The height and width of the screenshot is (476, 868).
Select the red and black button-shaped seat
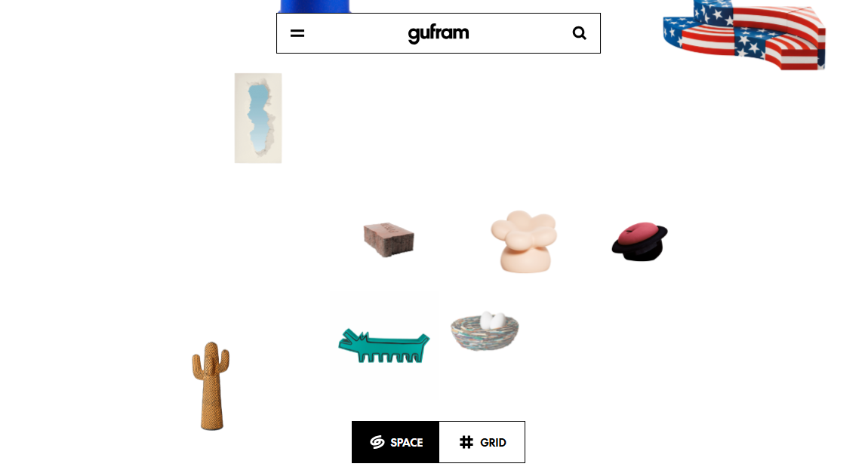[639, 241]
